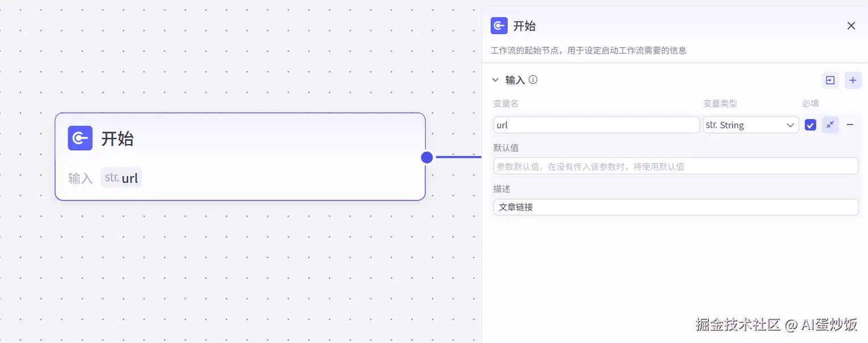
Task: Collapse the 输入 section with the chevron
Action: 495,80
